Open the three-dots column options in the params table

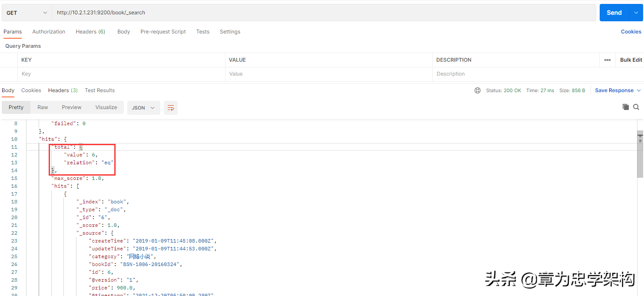click(607, 60)
